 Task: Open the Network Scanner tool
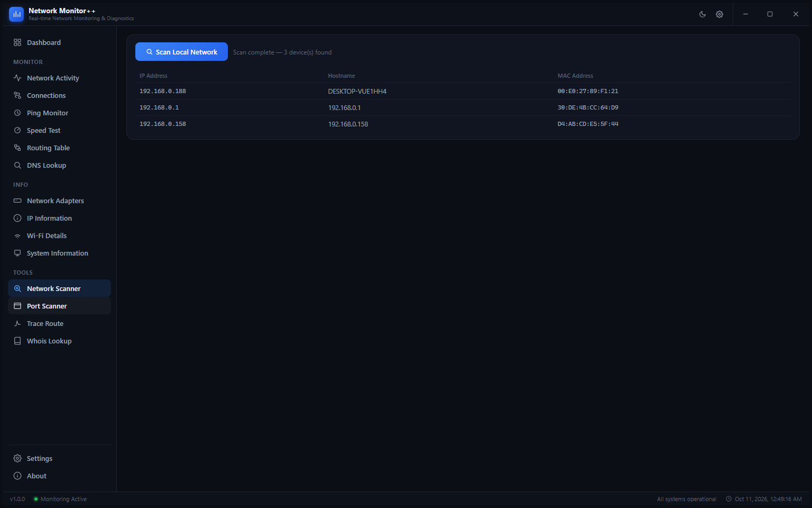point(59,288)
